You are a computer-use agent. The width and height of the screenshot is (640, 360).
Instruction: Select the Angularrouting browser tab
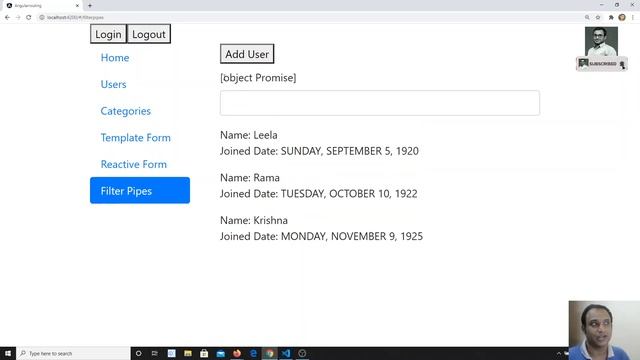point(41,6)
